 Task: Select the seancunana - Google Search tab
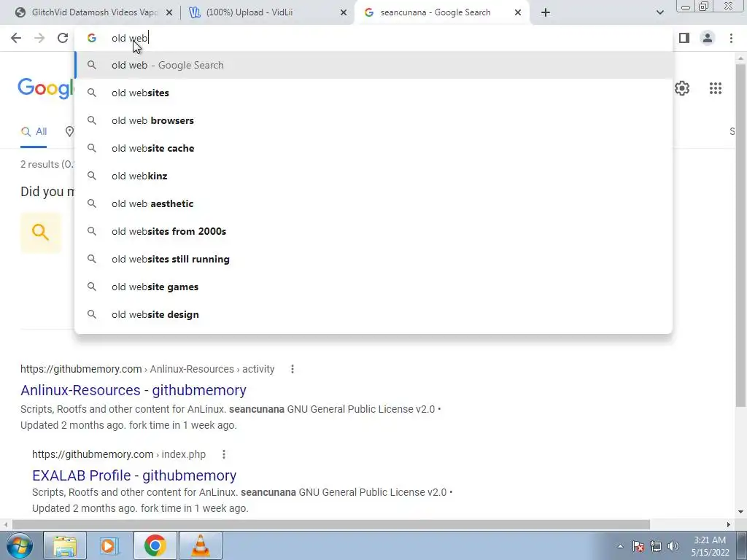click(x=441, y=12)
